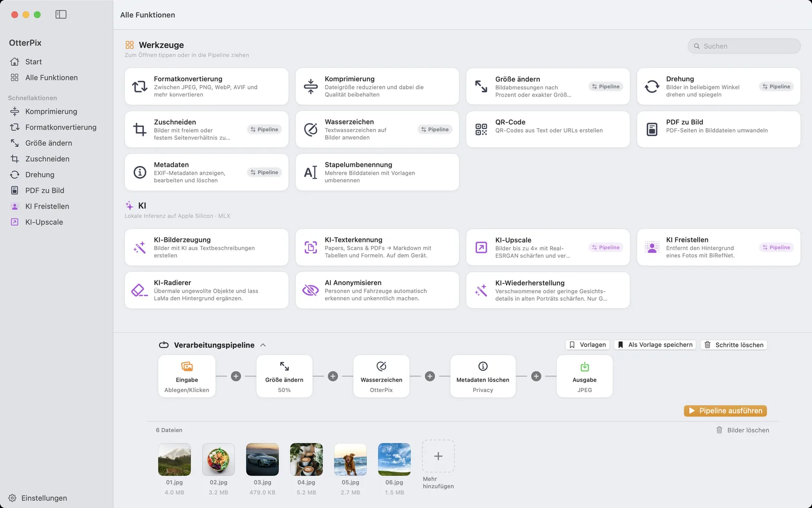Select the 03.jpg car thumbnail

(x=262, y=460)
